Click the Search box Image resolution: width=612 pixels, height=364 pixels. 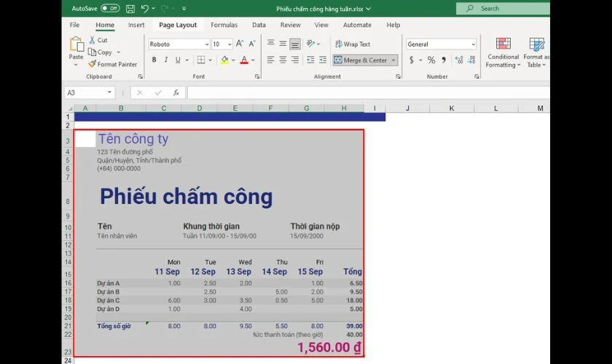click(503, 8)
